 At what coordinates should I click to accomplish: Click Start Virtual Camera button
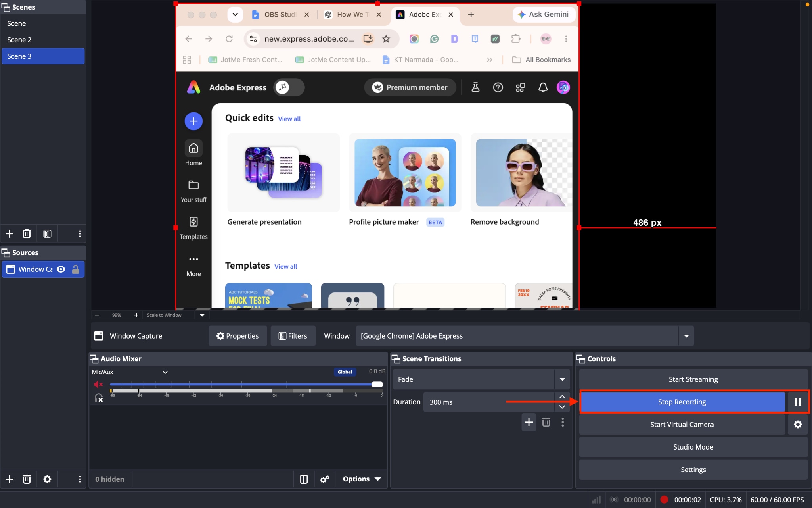tap(682, 425)
